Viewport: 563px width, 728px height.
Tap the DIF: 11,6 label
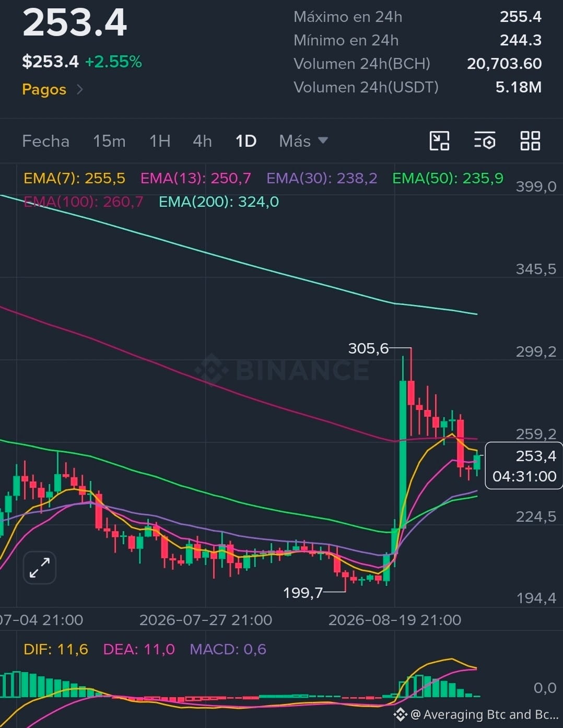pyautogui.click(x=56, y=649)
